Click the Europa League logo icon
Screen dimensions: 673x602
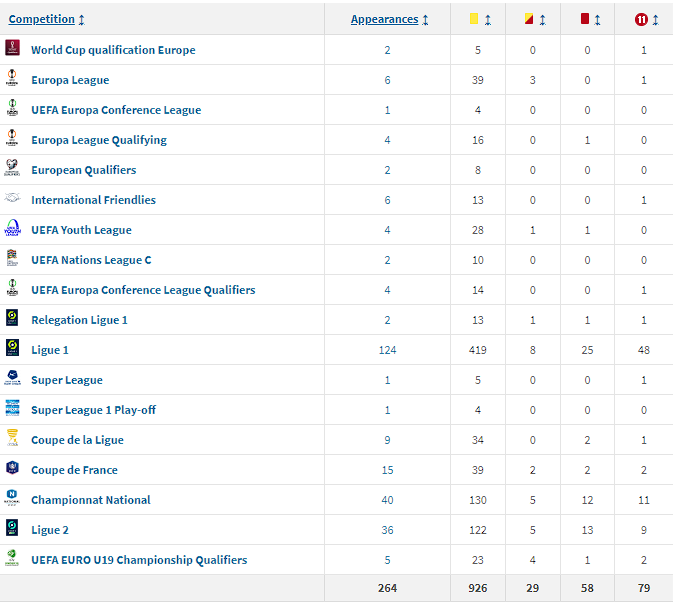tap(12, 79)
